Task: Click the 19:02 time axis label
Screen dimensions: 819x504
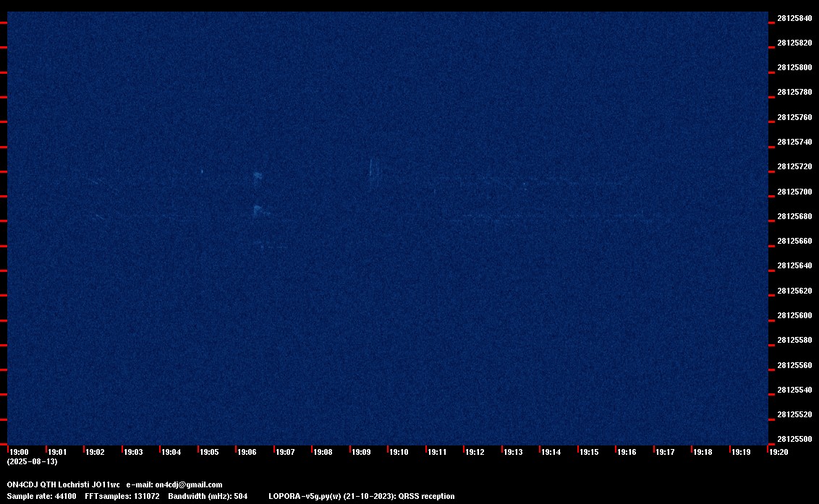Action: click(x=95, y=452)
